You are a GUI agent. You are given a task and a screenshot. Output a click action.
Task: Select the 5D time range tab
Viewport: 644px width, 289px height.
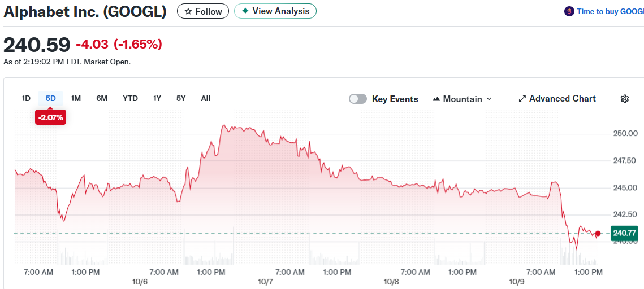pyautogui.click(x=51, y=98)
